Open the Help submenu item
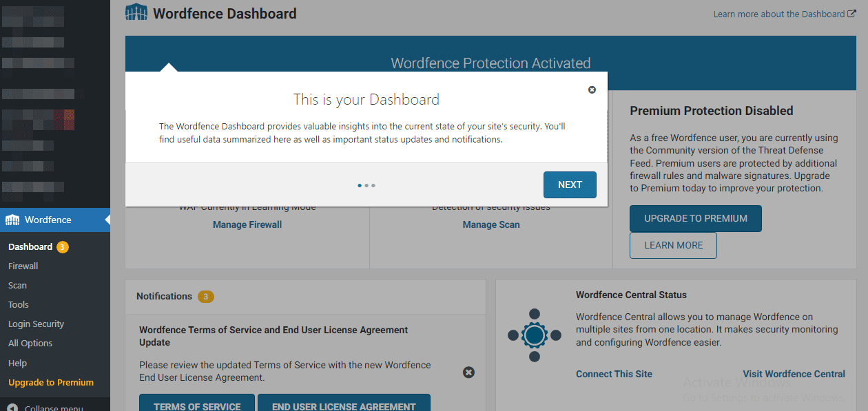Image resolution: width=868 pixels, height=411 pixels. (18, 363)
